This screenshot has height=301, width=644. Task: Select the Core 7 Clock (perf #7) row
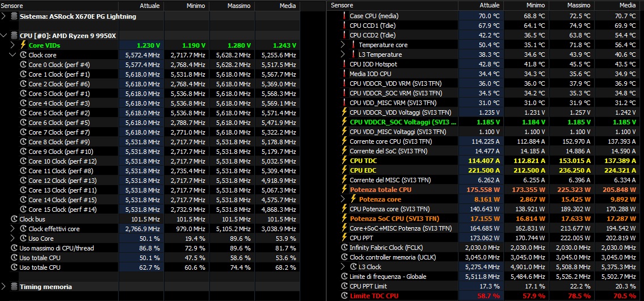(x=150, y=132)
